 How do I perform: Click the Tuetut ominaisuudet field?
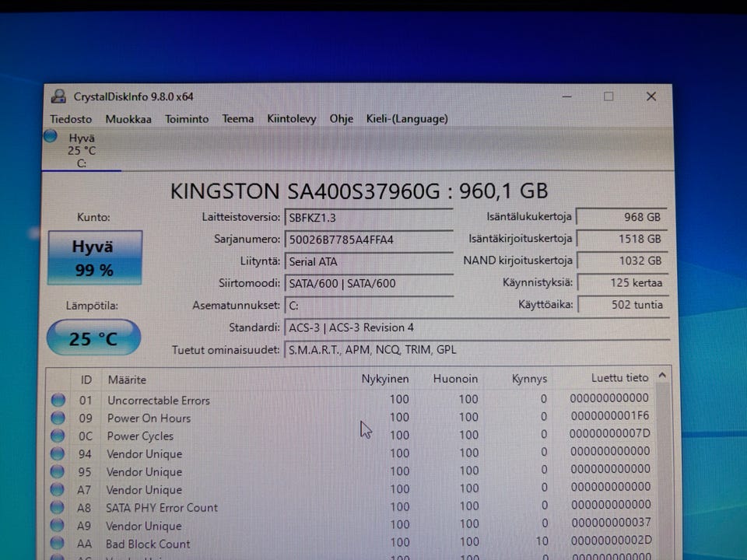click(477, 349)
